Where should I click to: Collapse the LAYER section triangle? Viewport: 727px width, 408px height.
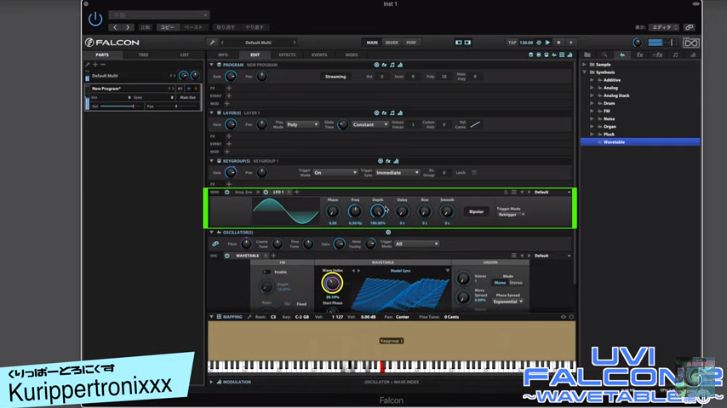point(211,113)
